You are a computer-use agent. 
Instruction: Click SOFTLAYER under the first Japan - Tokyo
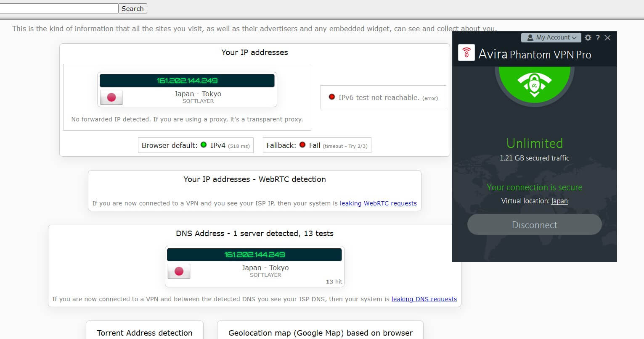(x=198, y=101)
